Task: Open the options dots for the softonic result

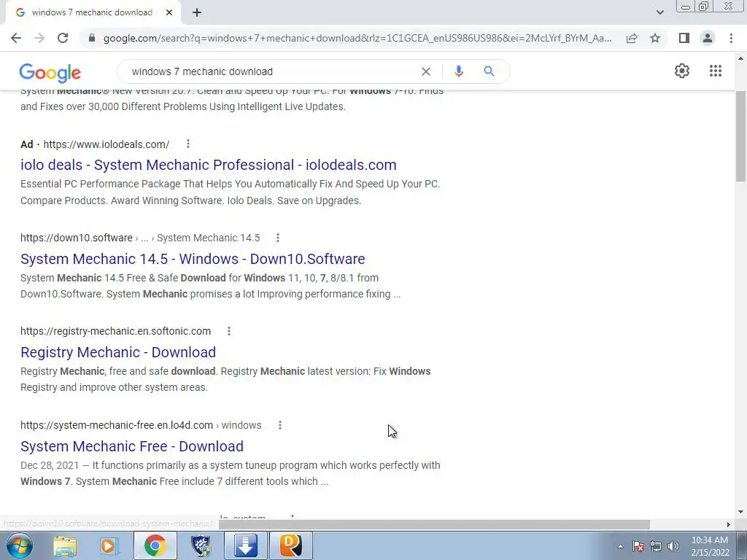Action: (x=228, y=330)
